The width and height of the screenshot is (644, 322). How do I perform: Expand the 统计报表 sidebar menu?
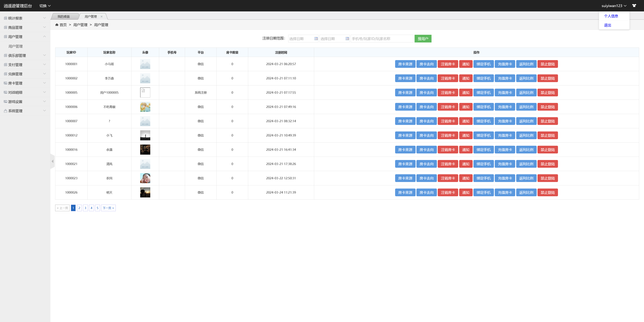(x=25, y=18)
